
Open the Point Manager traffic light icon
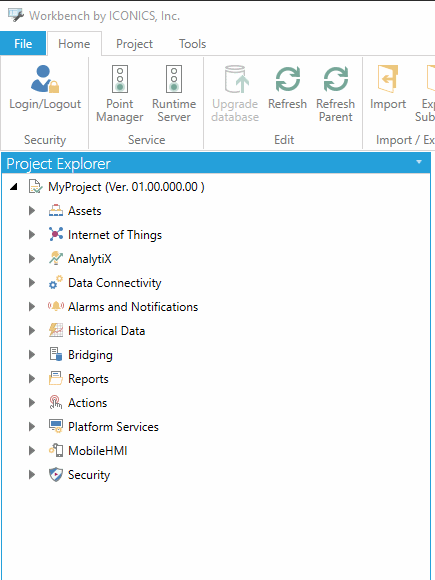120,79
